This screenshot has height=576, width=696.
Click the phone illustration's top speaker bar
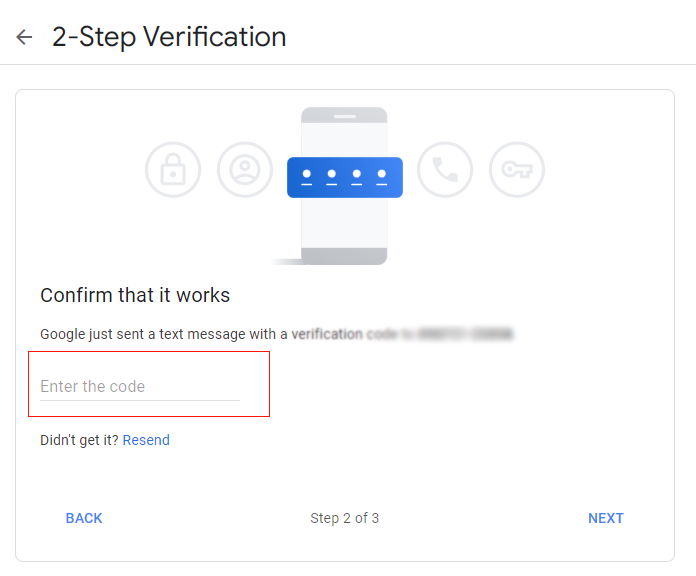(x=345, y=117)
